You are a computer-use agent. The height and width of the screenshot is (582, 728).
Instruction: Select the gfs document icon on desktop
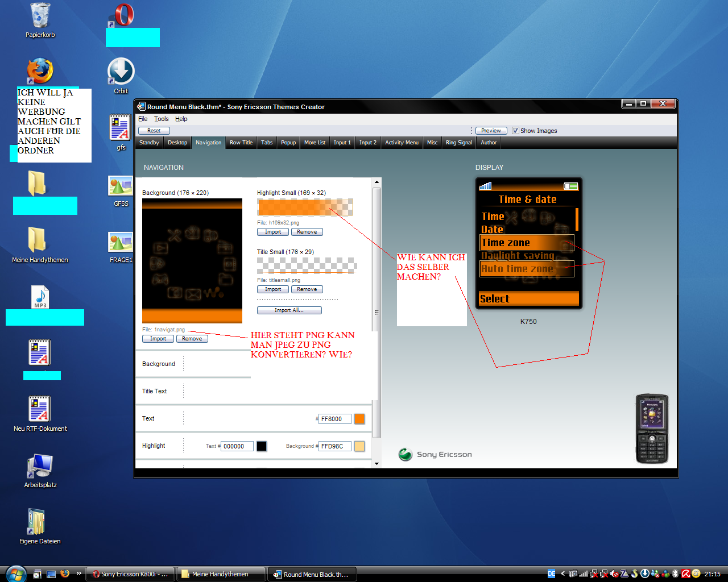(121, 127)
